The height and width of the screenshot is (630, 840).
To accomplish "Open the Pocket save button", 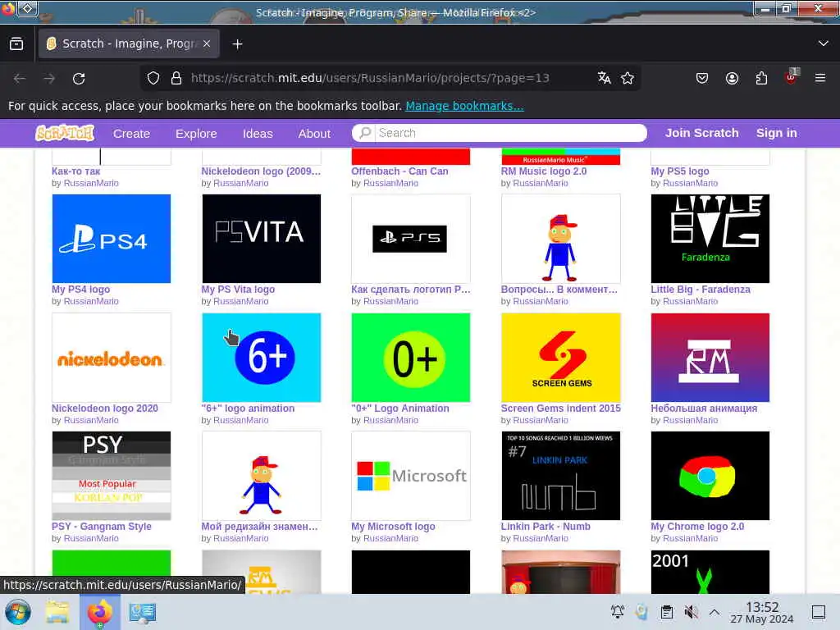I will tap(702, 78).
